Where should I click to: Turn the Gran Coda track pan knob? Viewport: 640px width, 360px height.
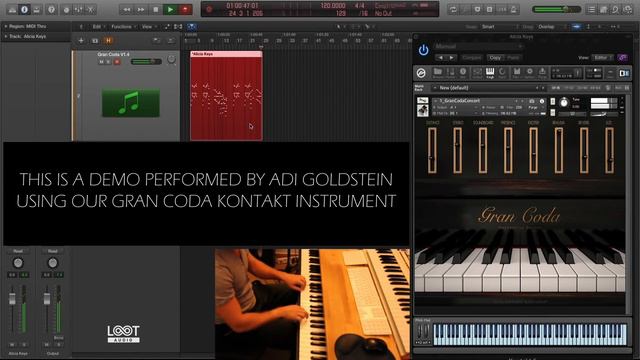[x=171, y=60]
